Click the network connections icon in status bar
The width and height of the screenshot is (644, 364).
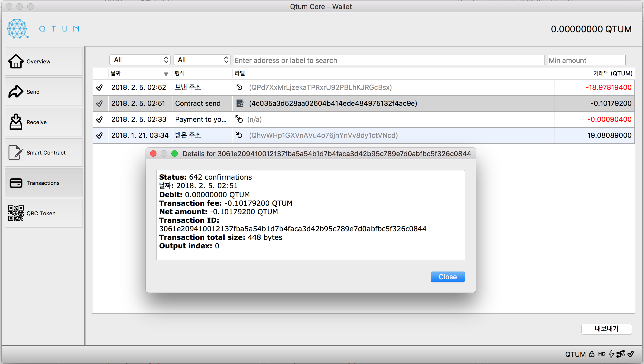[621, 354]
